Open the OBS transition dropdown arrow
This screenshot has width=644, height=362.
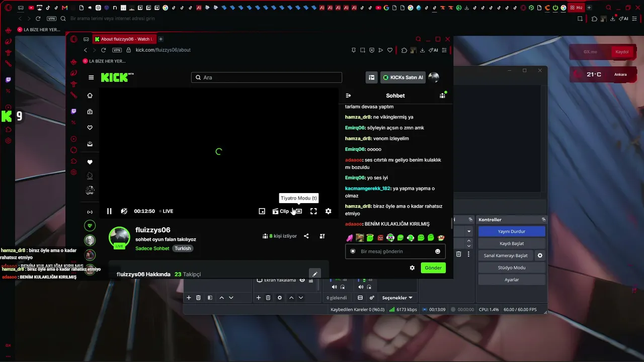pyautogui.click(x=469, y=231)
